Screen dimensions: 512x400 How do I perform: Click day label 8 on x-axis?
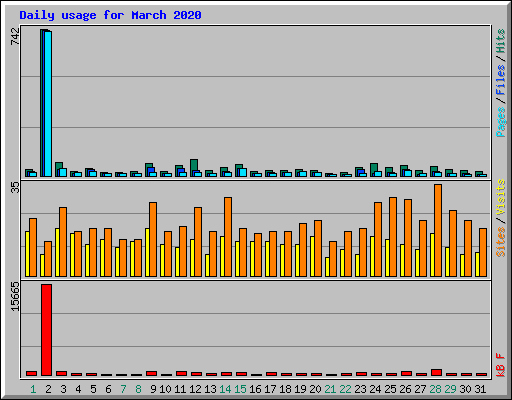coord(138,389)
